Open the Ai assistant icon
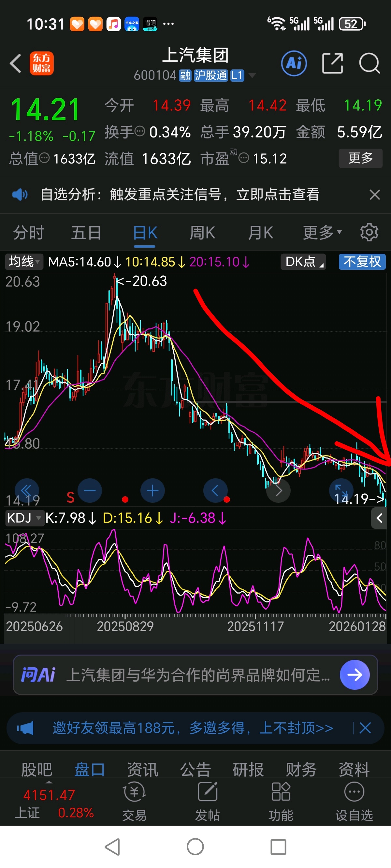Image resolution: width=391 pixels, height=868 pixels. pyautogui.click(x=294, y=63)
